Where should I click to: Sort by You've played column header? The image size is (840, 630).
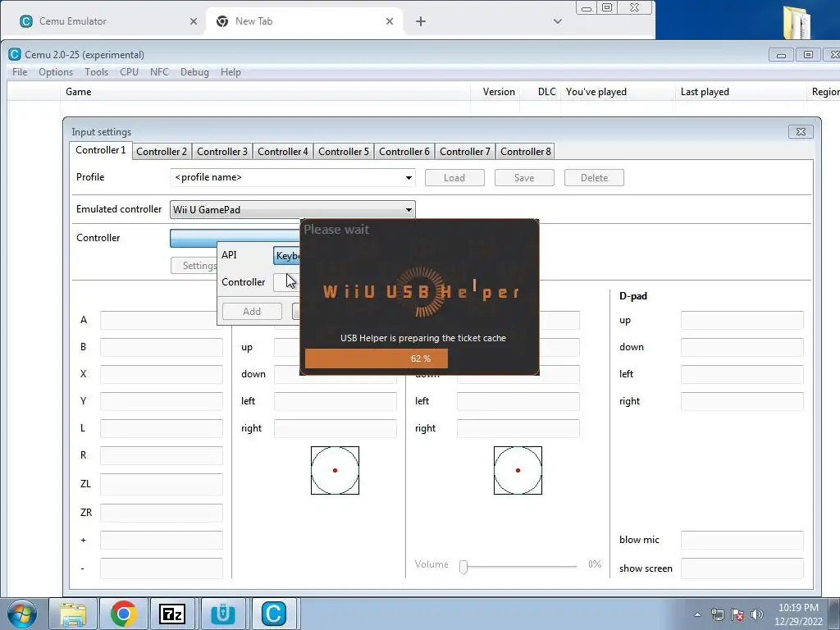click(x=618, y=92)
